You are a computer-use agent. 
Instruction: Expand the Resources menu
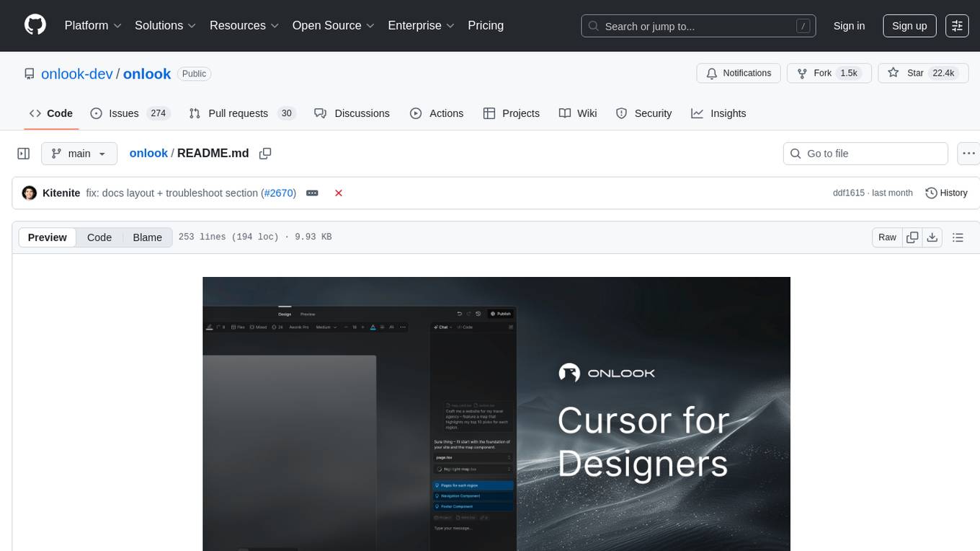coord(245,25)
